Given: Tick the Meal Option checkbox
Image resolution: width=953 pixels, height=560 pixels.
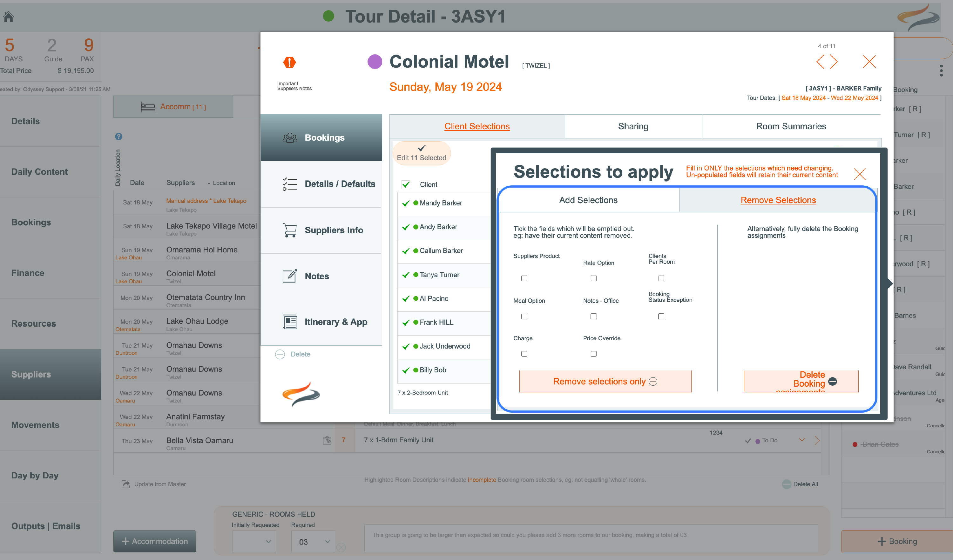Looking at the screenshot, I should click(x=524, y=316).
